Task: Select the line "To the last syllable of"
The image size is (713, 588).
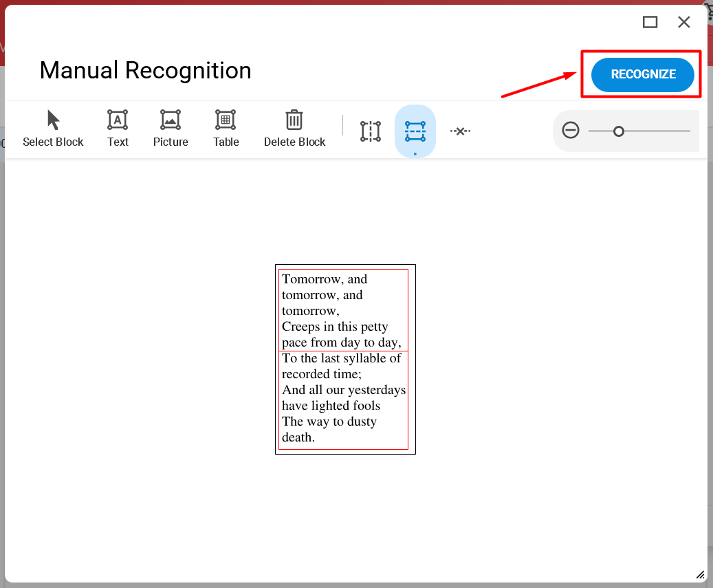Action: coord(342,358)
